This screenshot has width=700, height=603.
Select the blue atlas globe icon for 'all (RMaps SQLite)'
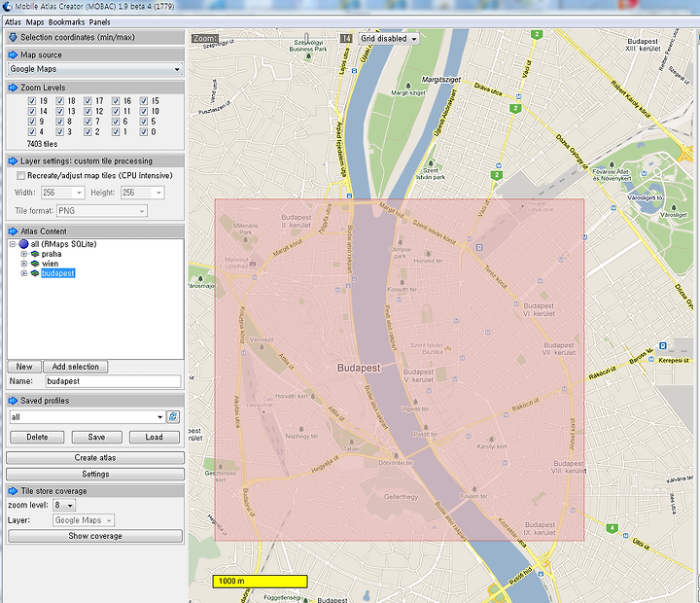click(23, 244)
